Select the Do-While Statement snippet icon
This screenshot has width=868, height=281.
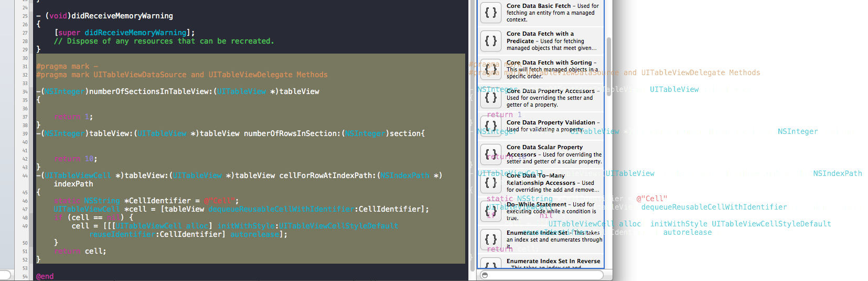pos(491,211)
